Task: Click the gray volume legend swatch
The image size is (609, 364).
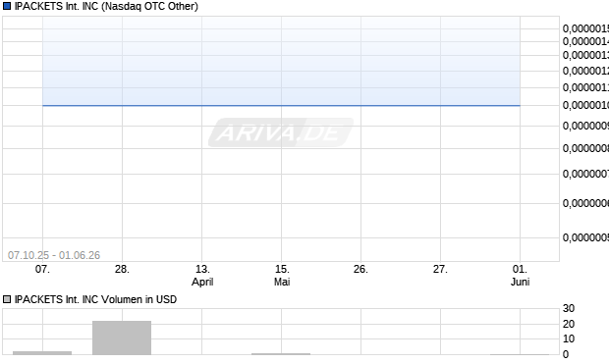Action: tap(7, 299)
